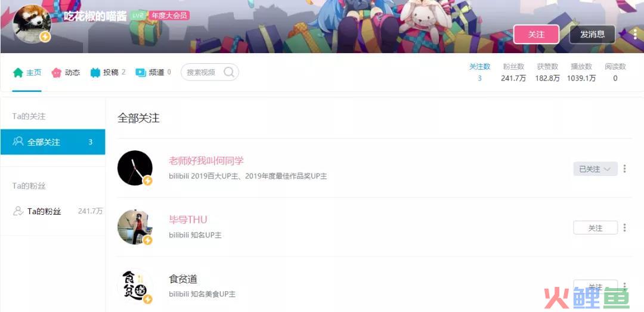Open more options for 毕导THU

(625, 227)
